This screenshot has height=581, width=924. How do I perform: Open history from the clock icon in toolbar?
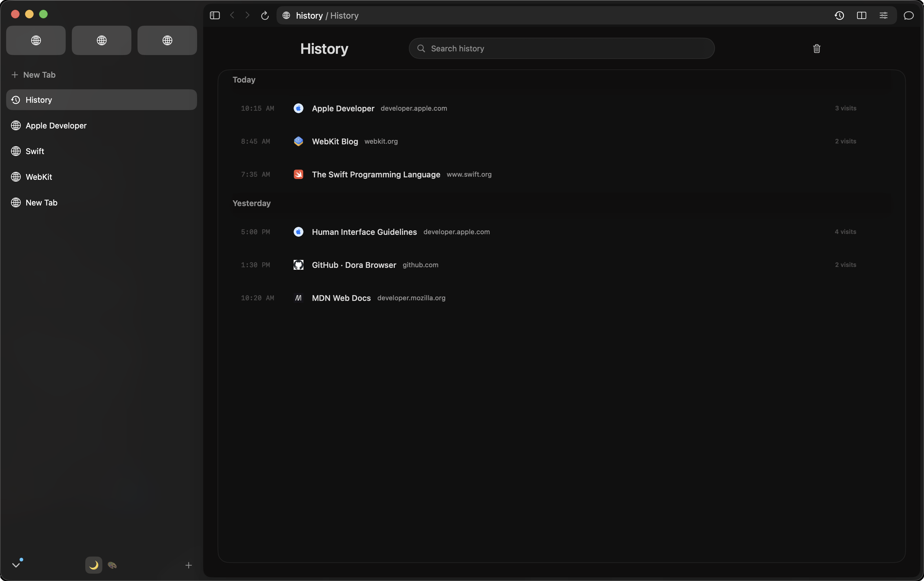click(x=839, y=15)
